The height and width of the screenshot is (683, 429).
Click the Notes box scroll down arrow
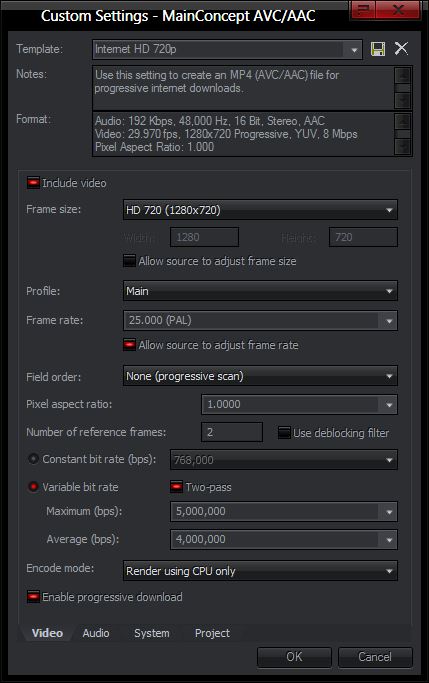coord(403,101)
